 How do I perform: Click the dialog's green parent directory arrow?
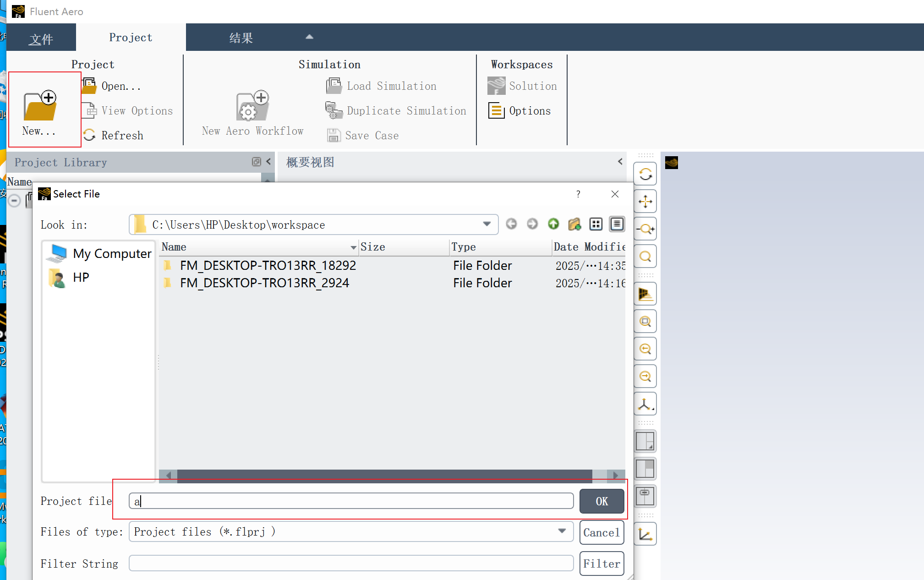553,224
